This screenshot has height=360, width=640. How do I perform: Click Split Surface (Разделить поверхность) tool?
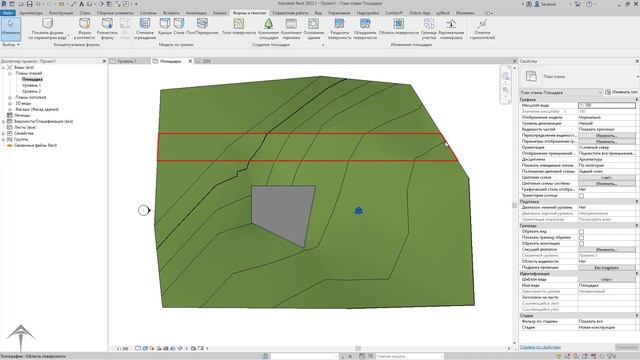pyautogui.click(x=340, y=29)
